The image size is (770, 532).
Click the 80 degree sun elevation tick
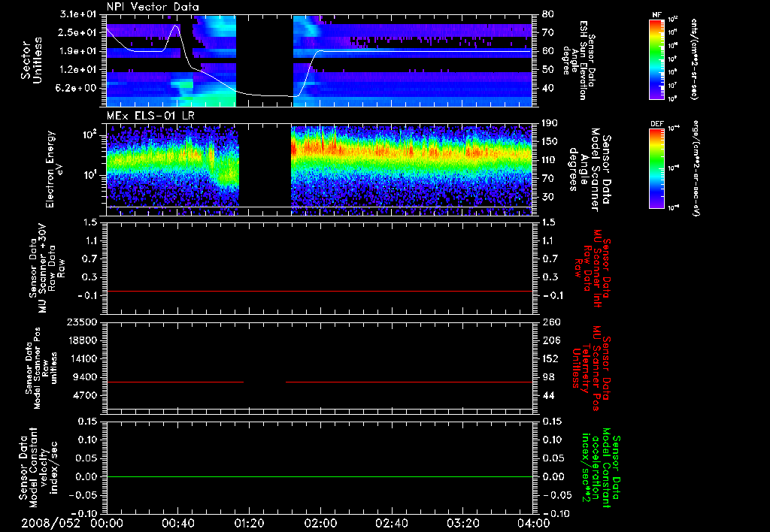coord(547,14)
